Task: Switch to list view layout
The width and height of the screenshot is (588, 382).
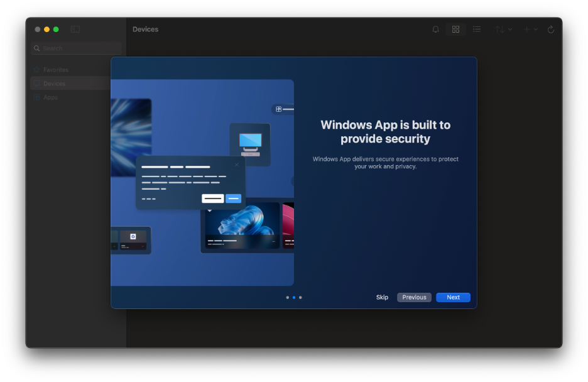Action: click(477, 30)
